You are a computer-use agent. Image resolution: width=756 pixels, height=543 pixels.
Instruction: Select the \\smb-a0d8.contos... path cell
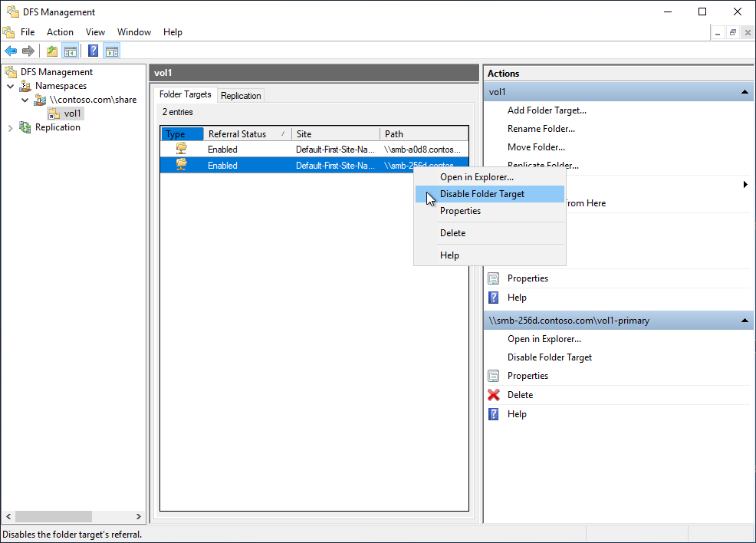point(422,150)
